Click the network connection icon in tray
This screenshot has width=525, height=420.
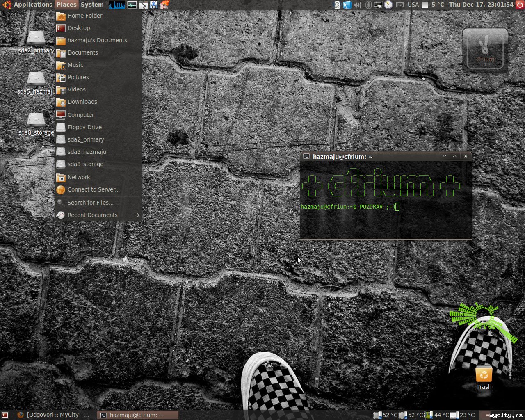coord(378,5)
